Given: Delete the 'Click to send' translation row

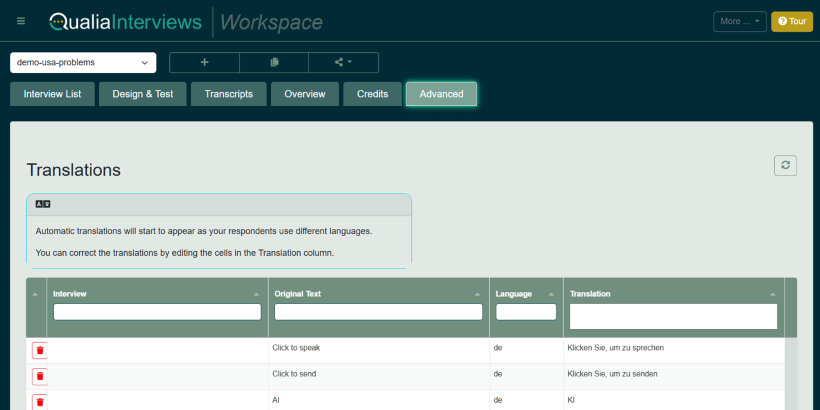Looking at the screenshot, I should (x=40, y=376).
